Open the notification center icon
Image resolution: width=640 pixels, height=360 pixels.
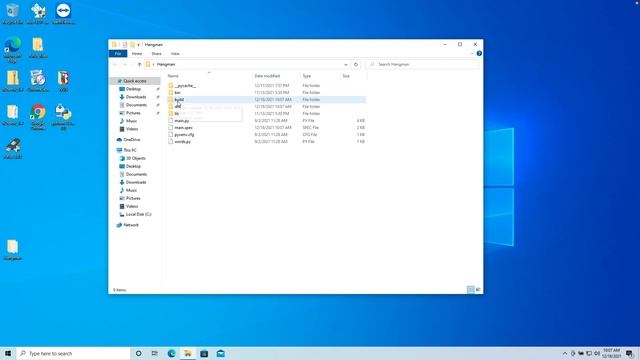(x=630, y=353)
